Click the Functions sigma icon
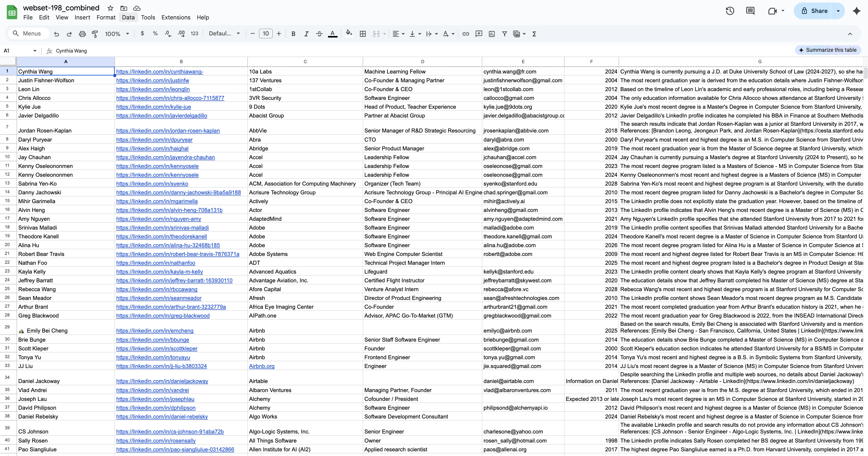Screen dimensions: 868x456 (x=534, y=34)
